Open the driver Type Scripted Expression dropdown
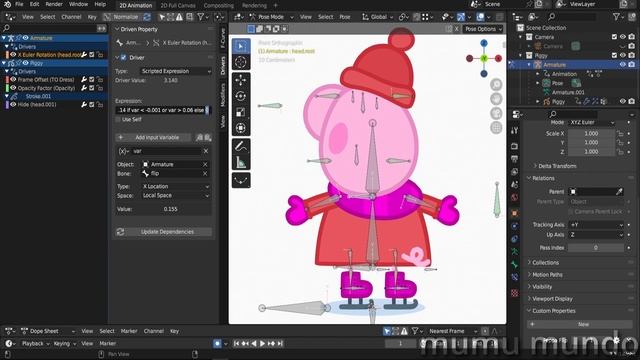Image resolution: width=640 pixels, height=360 pixels. [x=176, y=71]
